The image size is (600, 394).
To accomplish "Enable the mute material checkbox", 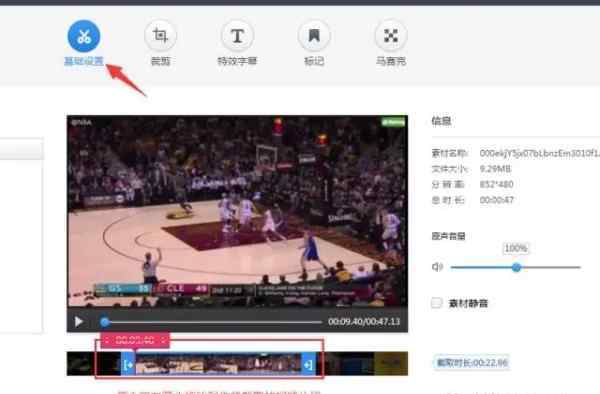I will (437, 303).
